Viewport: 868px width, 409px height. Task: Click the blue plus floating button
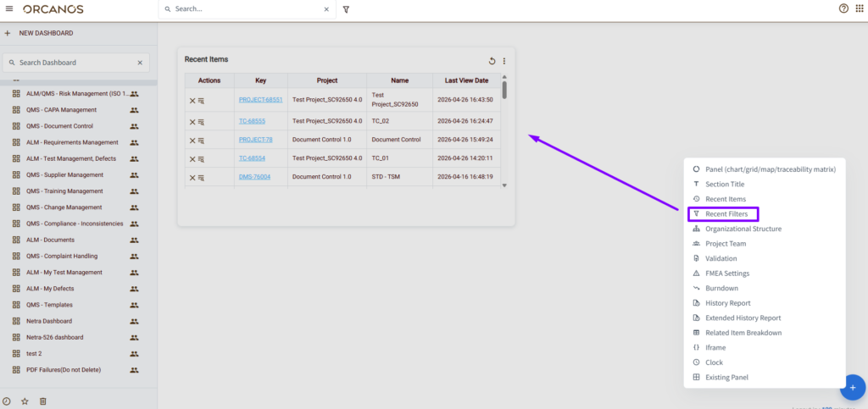(852, 386)
